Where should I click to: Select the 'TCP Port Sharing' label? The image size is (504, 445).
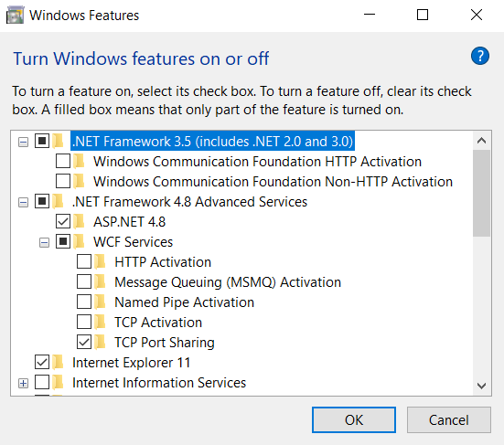tap(165, 343)
